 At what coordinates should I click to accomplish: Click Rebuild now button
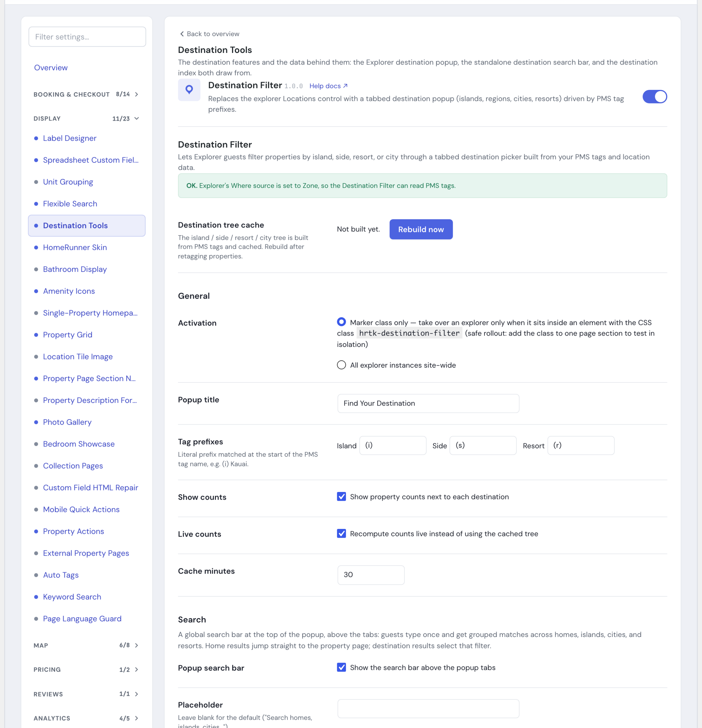click(x=421, y=229)
